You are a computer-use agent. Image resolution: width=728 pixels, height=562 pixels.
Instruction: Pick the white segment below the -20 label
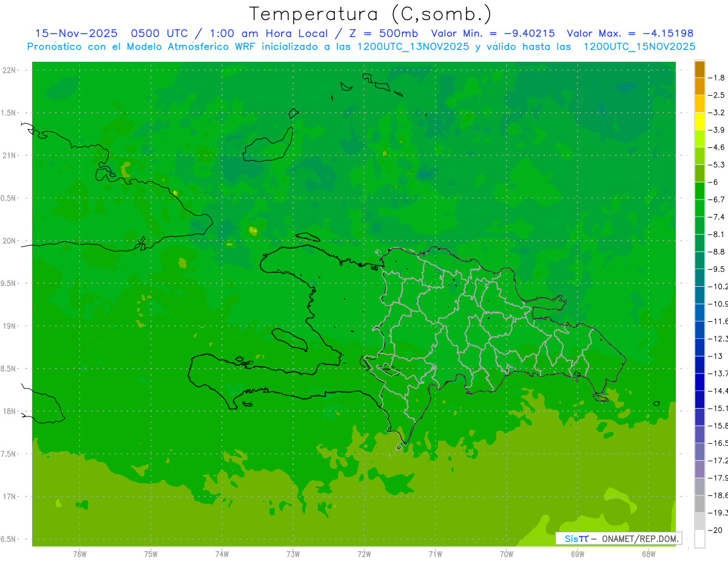pyautogui.click(x=699, y=539)
